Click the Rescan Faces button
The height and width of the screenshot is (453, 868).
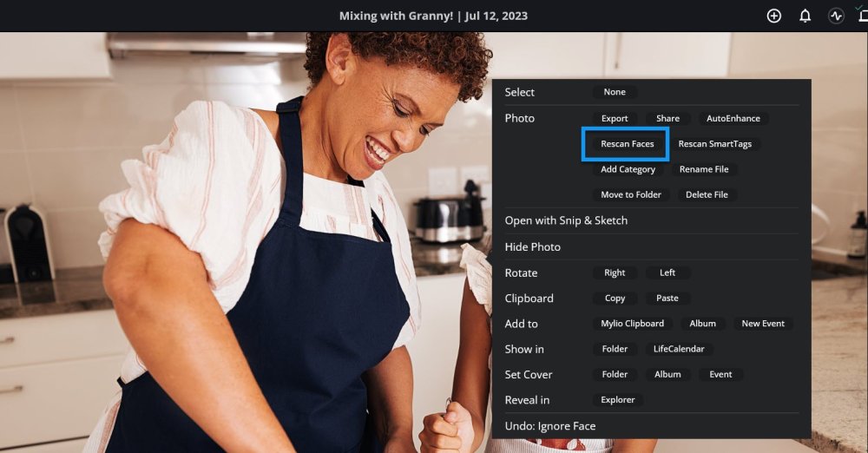(x=628, y=144)
